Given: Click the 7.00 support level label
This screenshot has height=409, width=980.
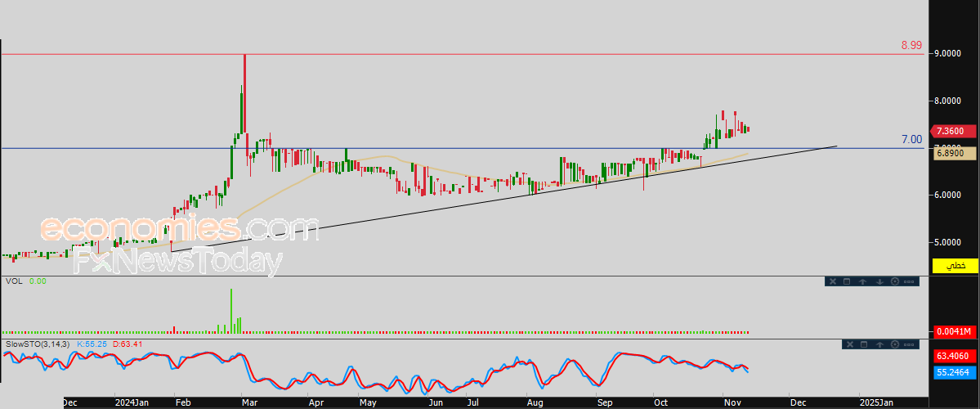Looking at the screenshot, I should (x=911, y=139).
